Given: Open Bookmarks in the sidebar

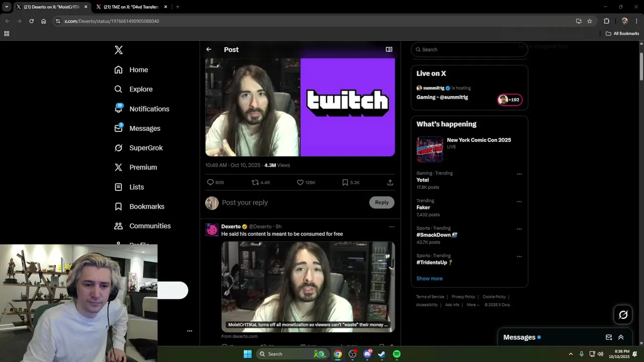Looking at the screenshot, I should (139, 207).
